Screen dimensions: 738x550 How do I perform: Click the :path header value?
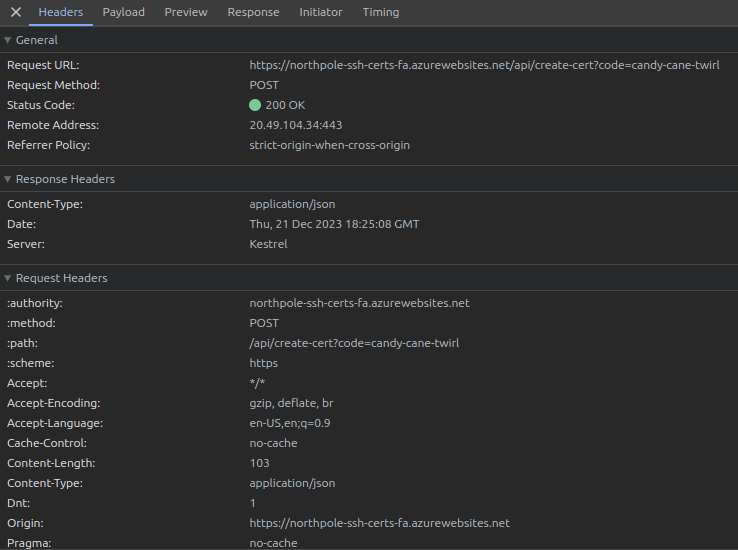point(354,343)
